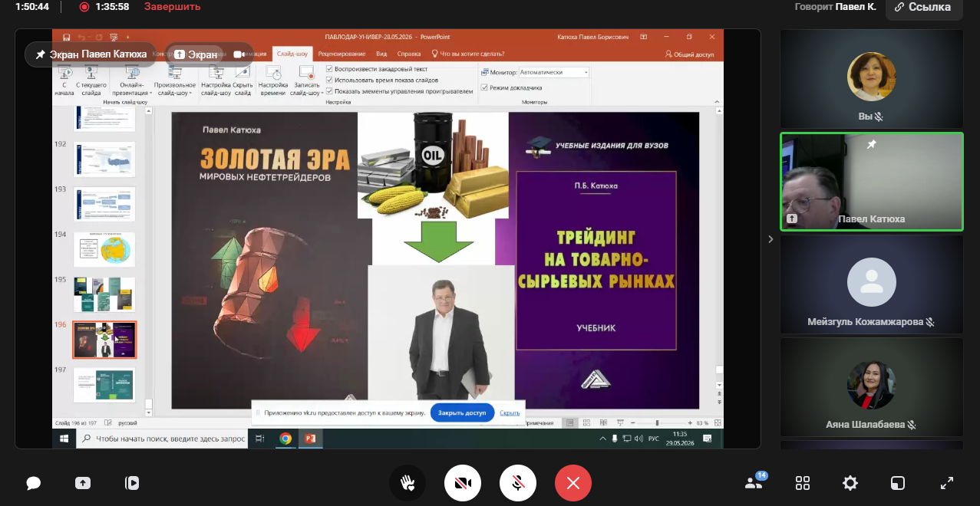The height and width of the screenshot is (506, 980).
Task: Select Аяна Шалабаева participant tile
Action: click(872, 387)
